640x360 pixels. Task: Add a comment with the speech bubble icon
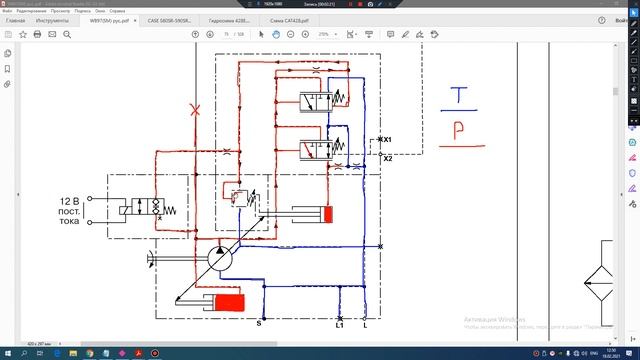pyautogui.click(x=390, y=34)
